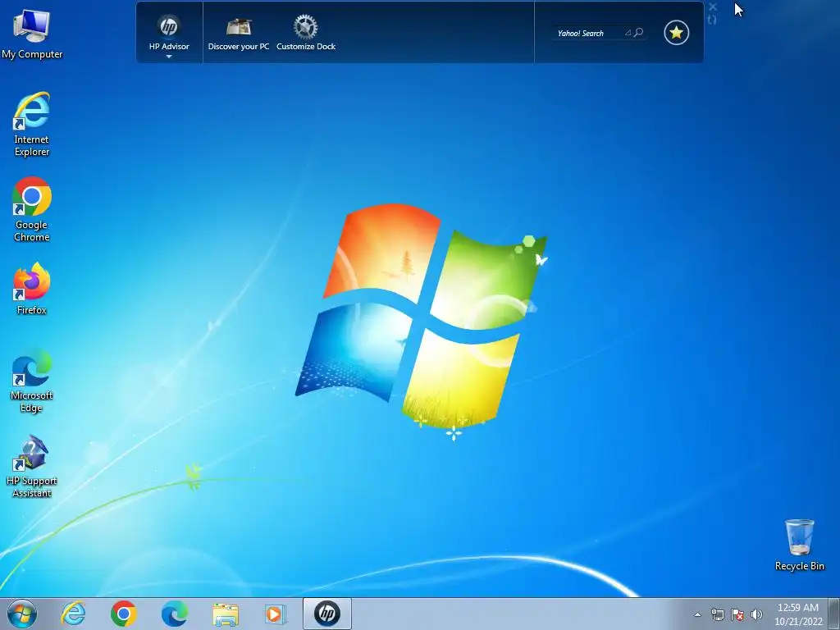Open Microsoft Edge from the taskbar
The width and height of the screenshot is (840, 630).
point(175,614)
